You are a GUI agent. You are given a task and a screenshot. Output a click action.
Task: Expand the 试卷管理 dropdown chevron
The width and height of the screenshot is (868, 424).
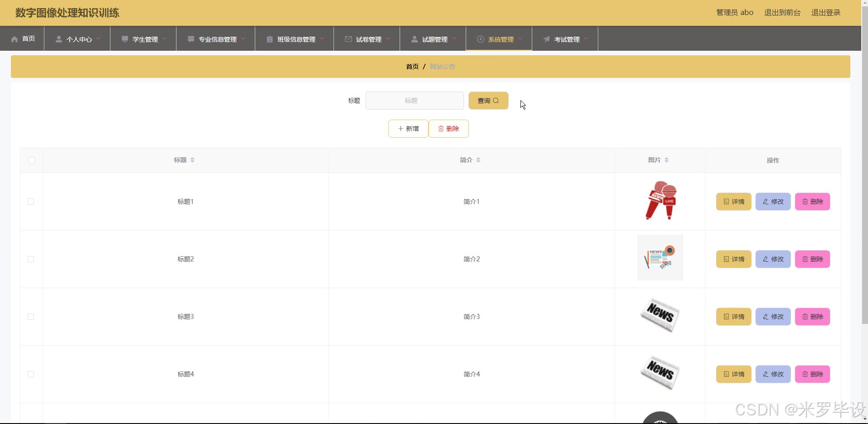[x=388, y=39]
